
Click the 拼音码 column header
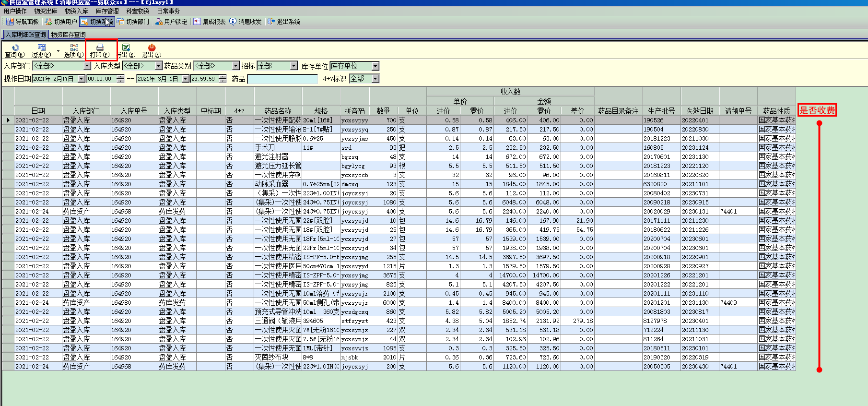pos(355,111)
